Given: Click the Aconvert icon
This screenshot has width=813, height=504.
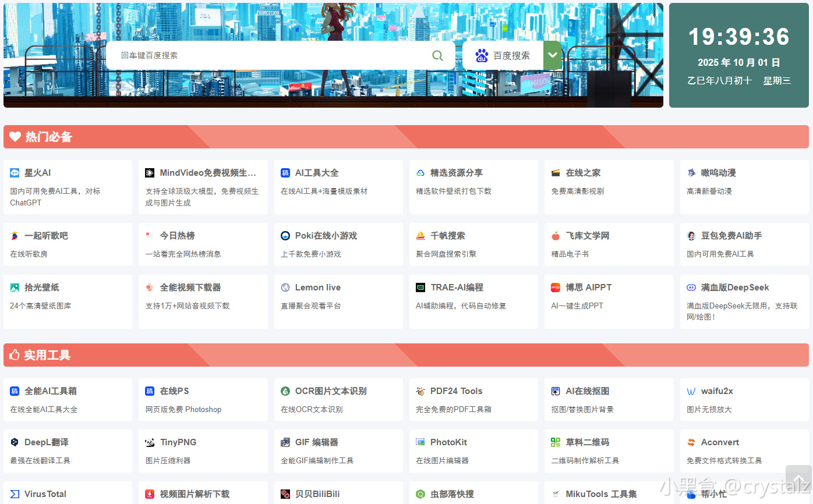Looking at the screenshot, I should pyautogui.click(x=691, y=442).
